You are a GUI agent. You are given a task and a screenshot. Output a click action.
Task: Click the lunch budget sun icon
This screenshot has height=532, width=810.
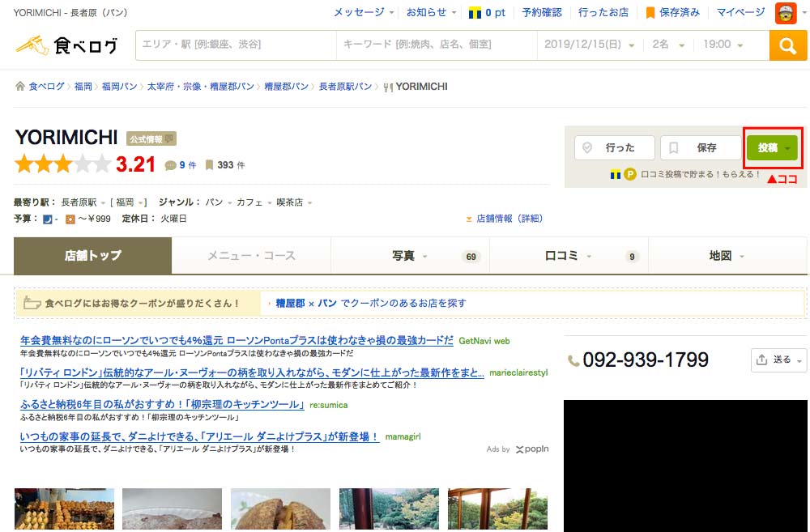70,219
